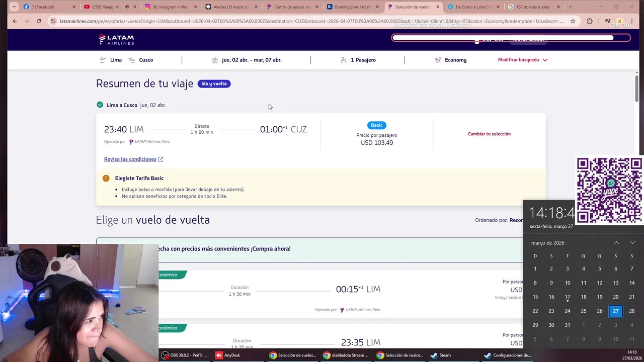Switch to the Centro de ayuda tab
This screenshot has width=644, height=362.
(x=292, y=7)
